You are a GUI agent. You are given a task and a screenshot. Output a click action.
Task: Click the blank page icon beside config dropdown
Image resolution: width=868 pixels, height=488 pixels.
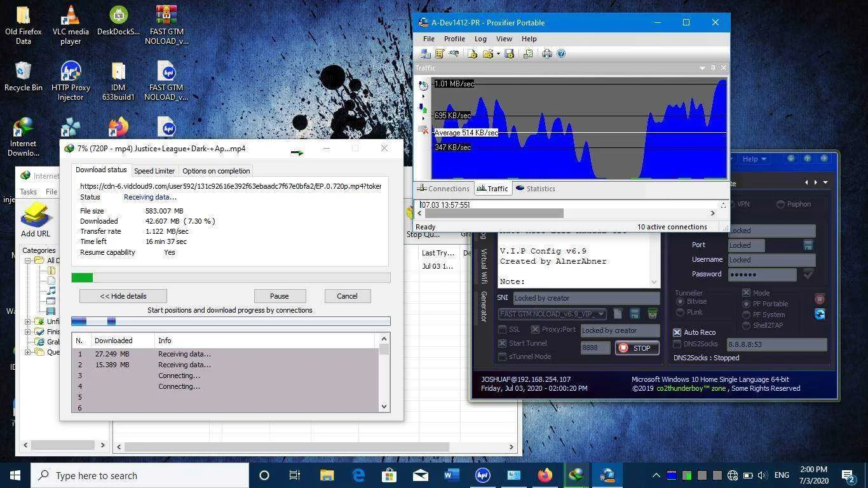(618, 314)
